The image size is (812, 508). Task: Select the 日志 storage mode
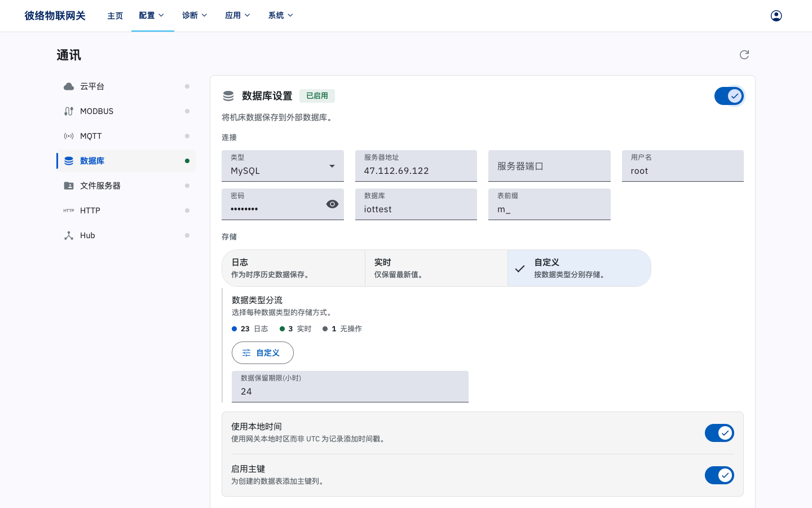tap(293, 268)
